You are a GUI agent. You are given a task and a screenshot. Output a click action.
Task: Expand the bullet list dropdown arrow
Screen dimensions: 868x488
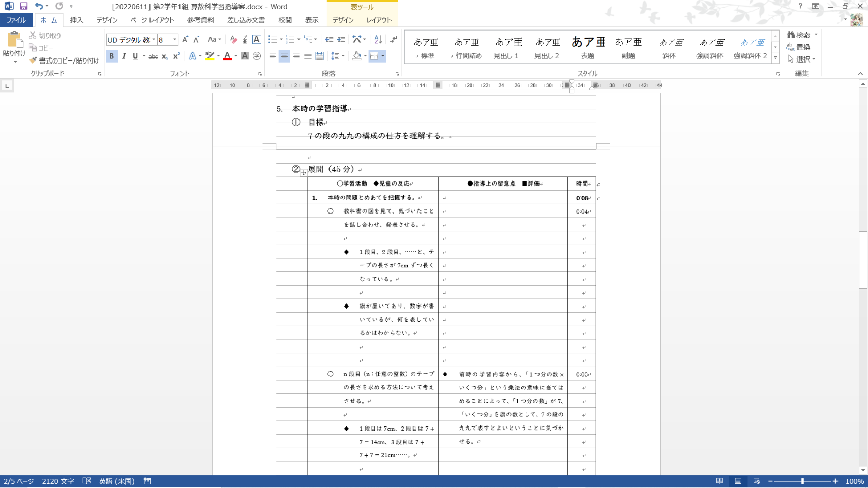(281, 39)
